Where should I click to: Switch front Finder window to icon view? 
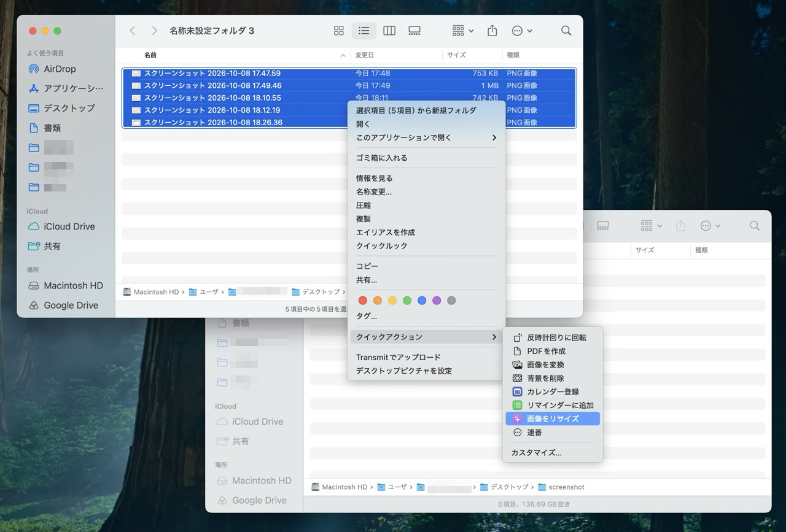338,31
